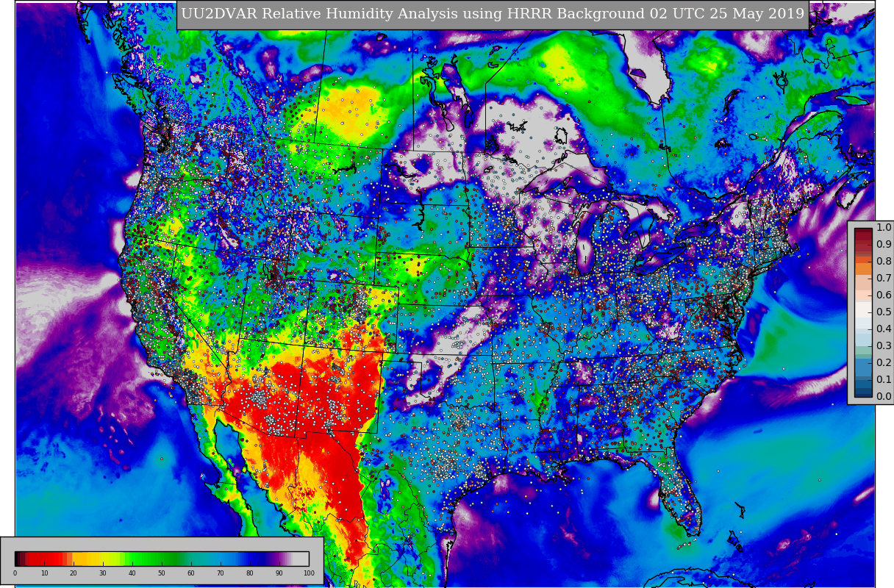Image resolution: width=894 pixels, height=588 pixels.
Task: Select the light gray end of bottom colorbar
Action: click(301, 559)
